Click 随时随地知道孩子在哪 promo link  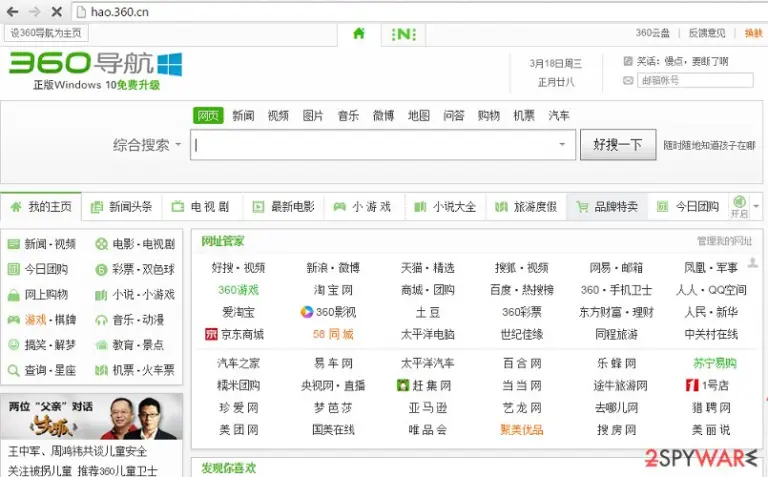(x=709, y=145)
